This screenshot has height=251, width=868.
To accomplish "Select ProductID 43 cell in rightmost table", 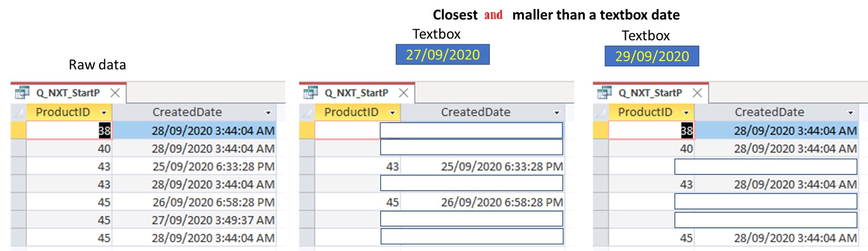I will click(x=651, y=185).
